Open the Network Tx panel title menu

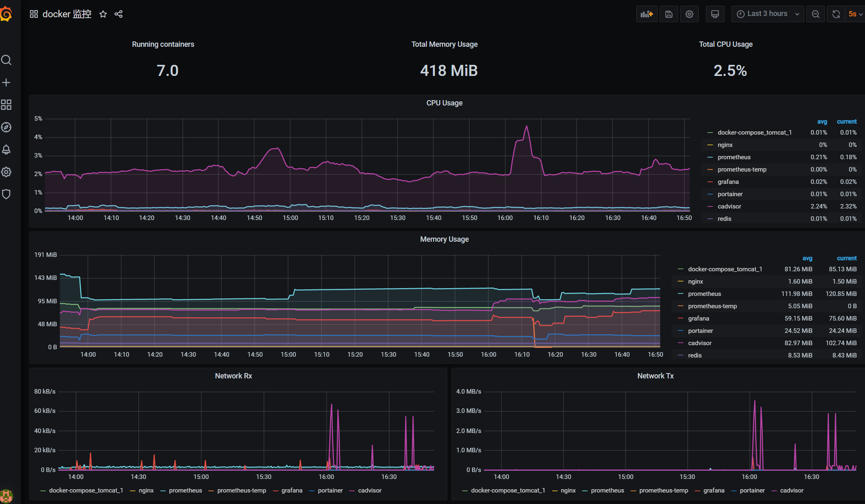[656, 376]
